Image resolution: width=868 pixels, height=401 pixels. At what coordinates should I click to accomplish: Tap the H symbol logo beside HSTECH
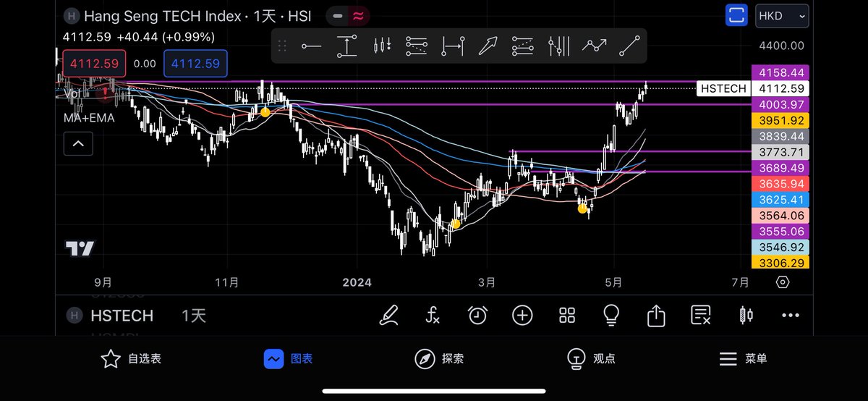pos(73,316)
